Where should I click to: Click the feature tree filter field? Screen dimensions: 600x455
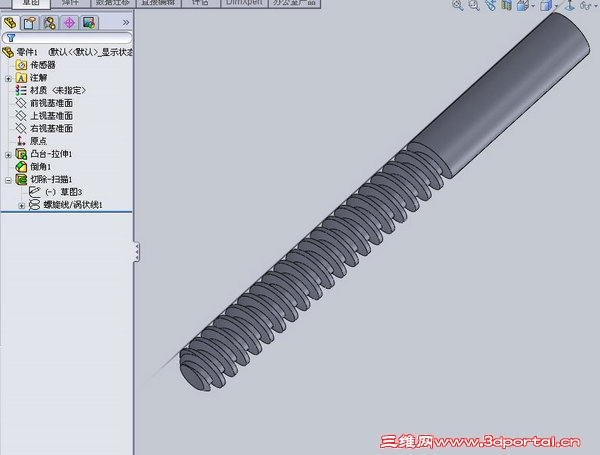pos(67,38)
